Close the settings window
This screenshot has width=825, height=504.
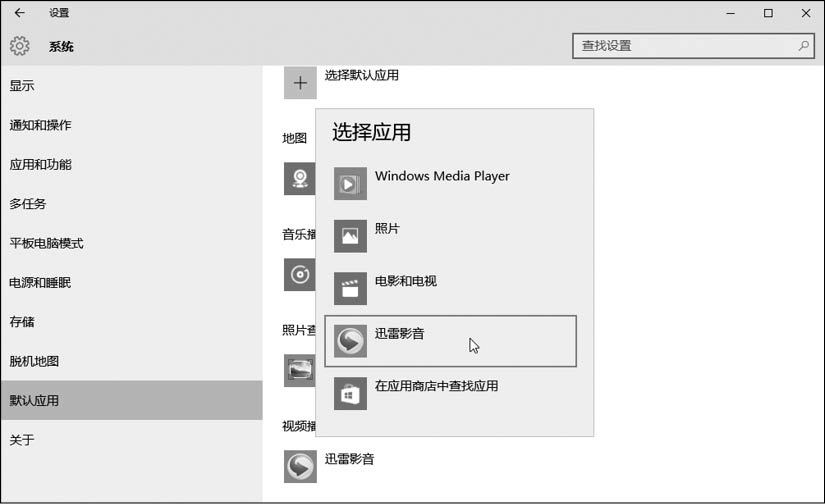[806, 13]
